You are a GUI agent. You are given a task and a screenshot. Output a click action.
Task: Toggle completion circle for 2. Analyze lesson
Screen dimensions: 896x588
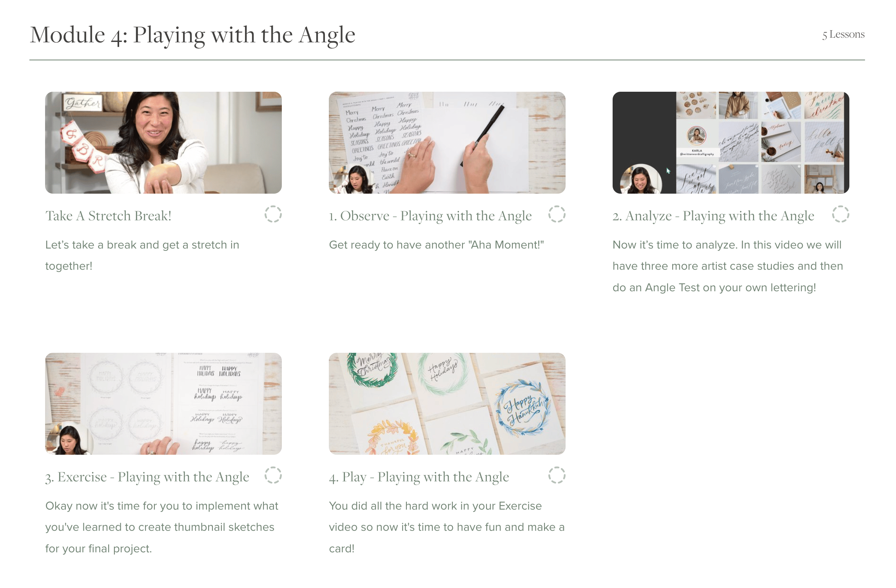840,214
